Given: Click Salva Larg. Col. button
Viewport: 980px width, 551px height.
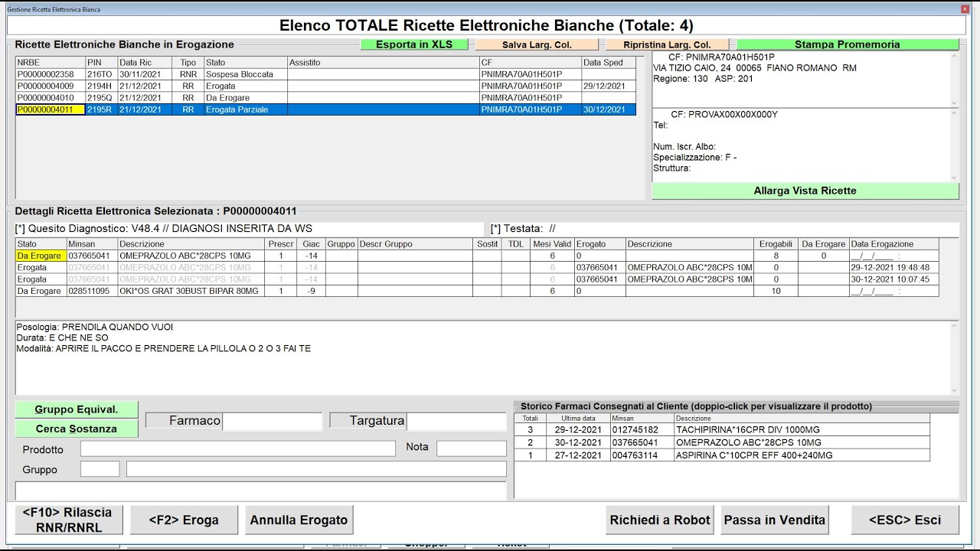Looking at the screenshot, I should (x=537, y=44).
